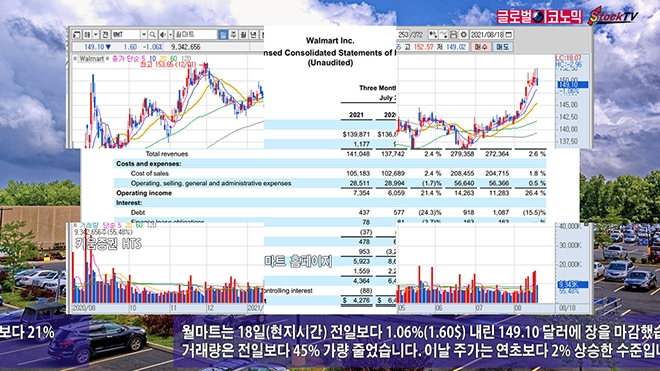
Task: Switch chart to monthly (월) period
Action: pyautogui.click(x=243, y=35)
